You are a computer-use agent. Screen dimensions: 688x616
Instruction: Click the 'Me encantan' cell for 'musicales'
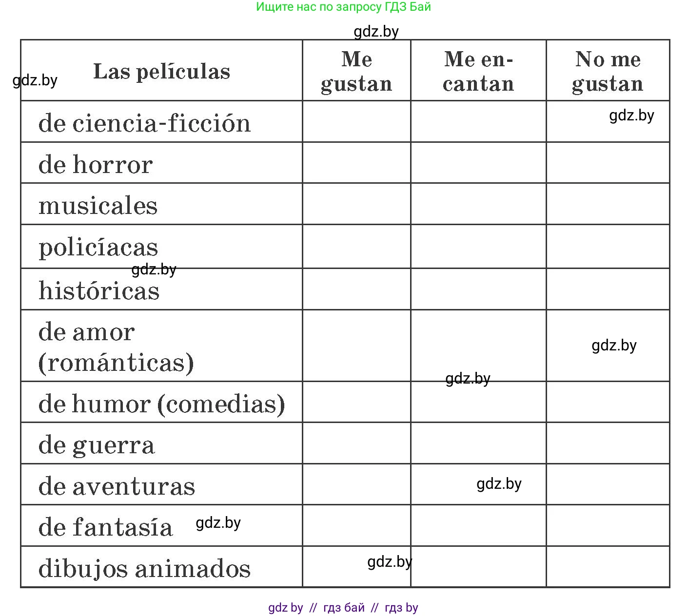(478, 204)
